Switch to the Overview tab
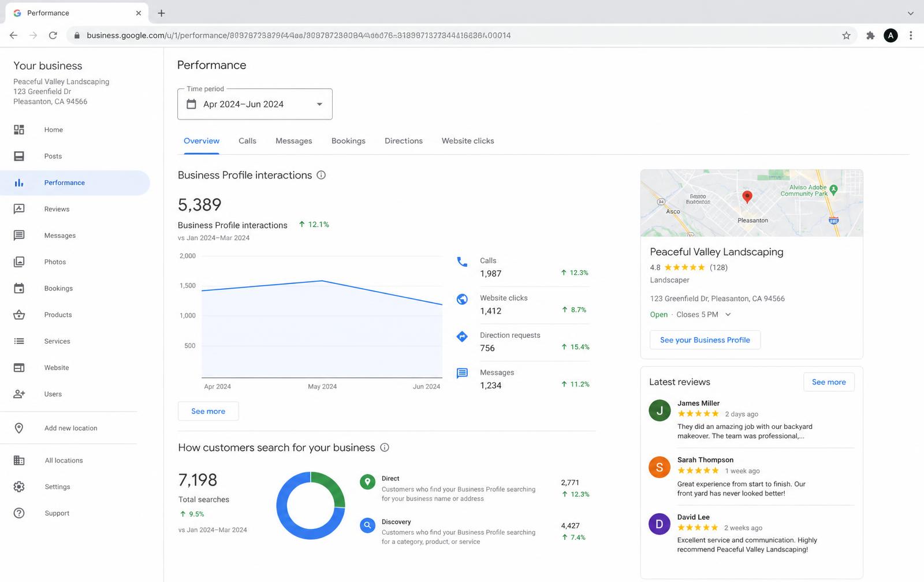 (x=202, y=141)
